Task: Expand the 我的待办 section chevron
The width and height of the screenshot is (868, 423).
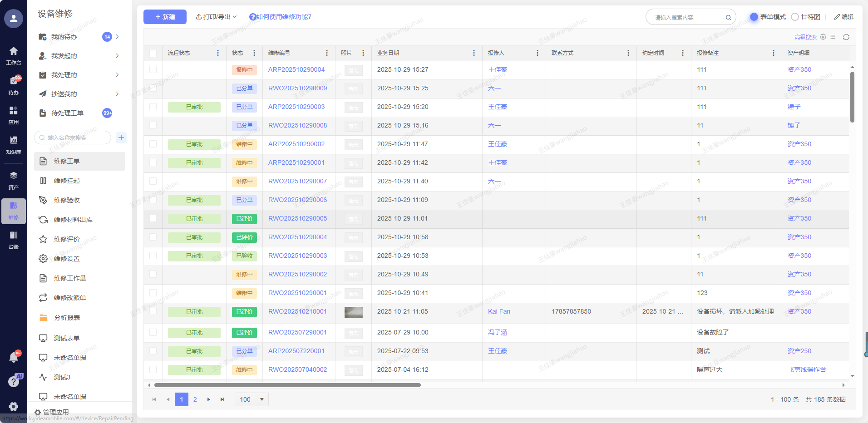Action: [x=117, y=37]
